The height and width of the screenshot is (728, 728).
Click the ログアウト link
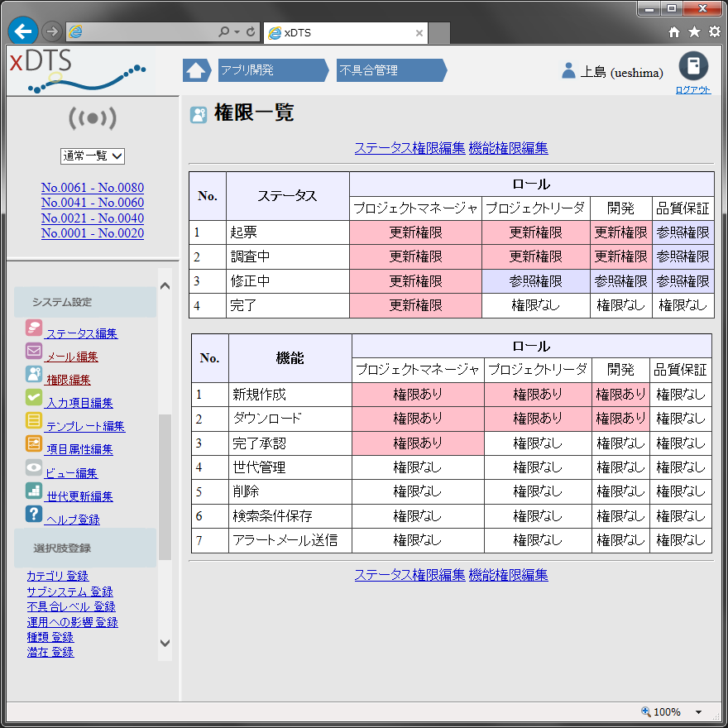coord(693,90)
